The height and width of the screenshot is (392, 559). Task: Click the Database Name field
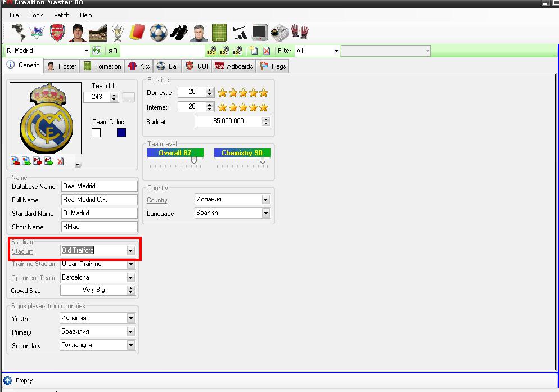click(100, 186)
